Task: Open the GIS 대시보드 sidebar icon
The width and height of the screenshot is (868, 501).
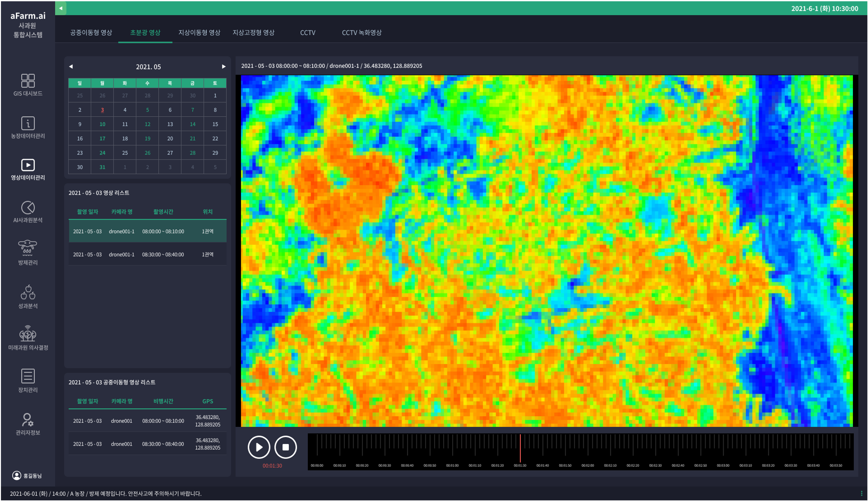Action: (28, 81)
